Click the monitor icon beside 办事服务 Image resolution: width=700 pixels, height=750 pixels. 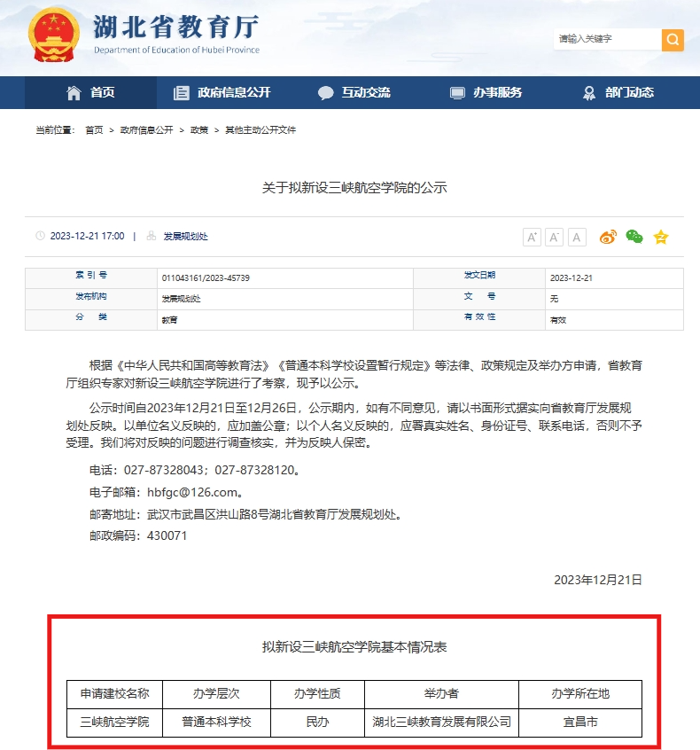tap(457, 93)
